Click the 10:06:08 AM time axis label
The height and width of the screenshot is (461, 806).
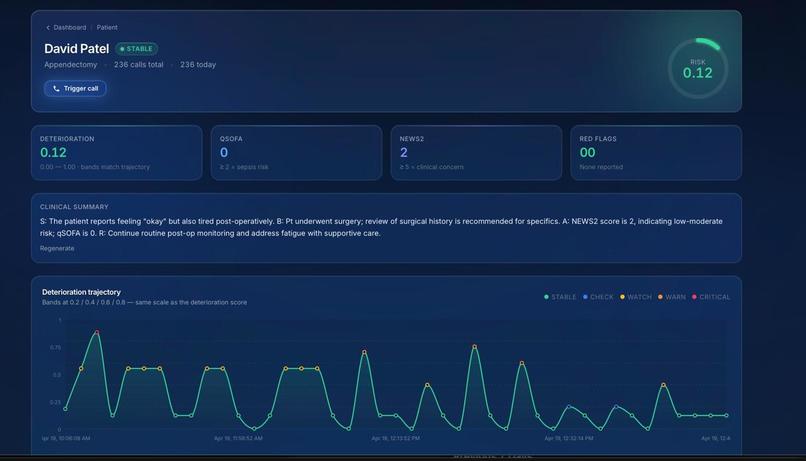coord(66,438)
